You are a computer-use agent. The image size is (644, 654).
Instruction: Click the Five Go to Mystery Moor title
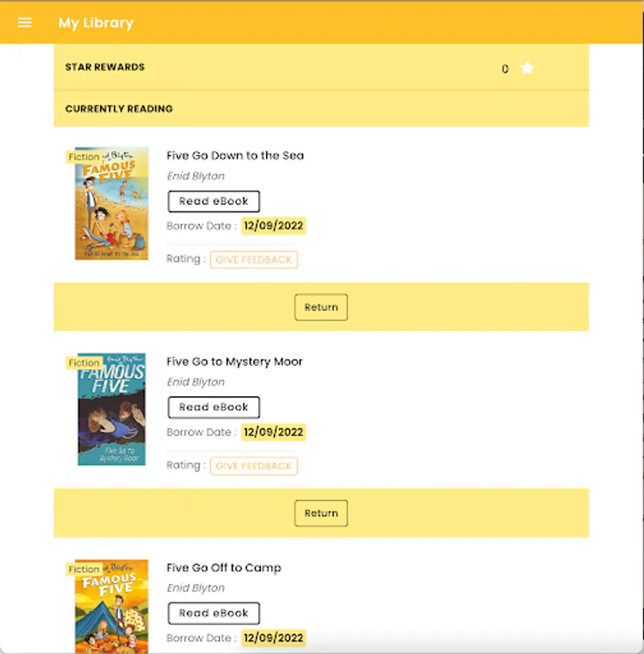(234, 362)
